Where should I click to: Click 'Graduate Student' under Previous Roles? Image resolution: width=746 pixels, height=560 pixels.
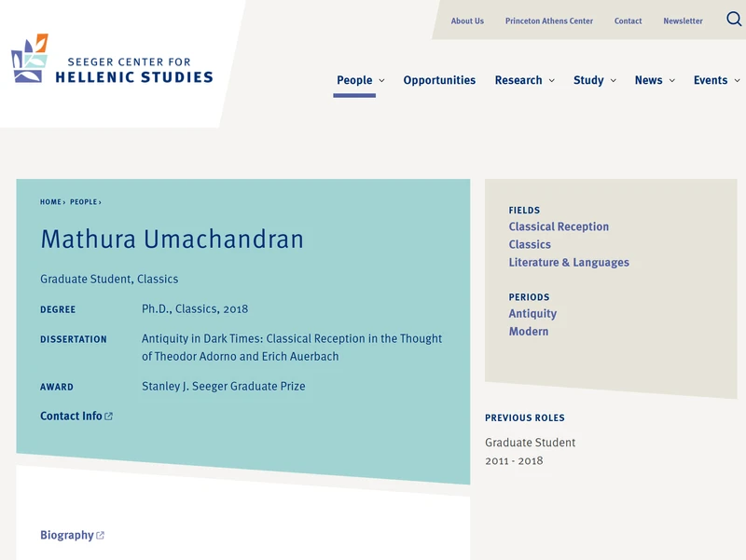pos(530,443)
